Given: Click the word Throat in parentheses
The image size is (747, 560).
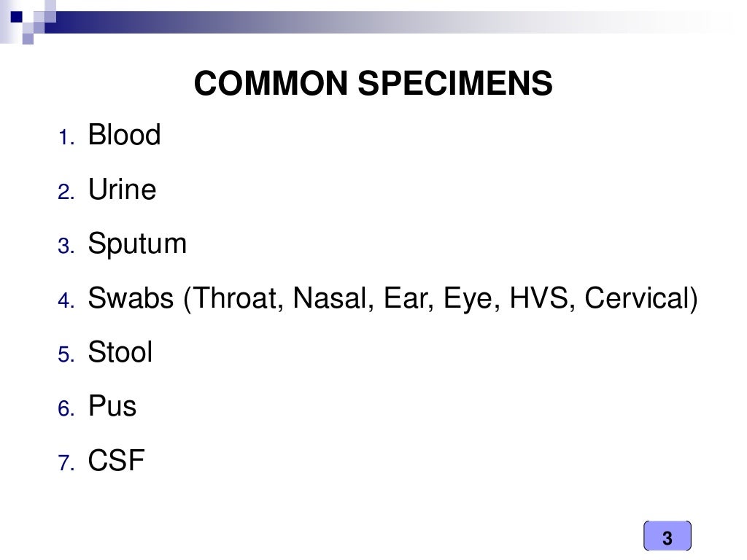Looking at the screenshot, I should [235, 298].
